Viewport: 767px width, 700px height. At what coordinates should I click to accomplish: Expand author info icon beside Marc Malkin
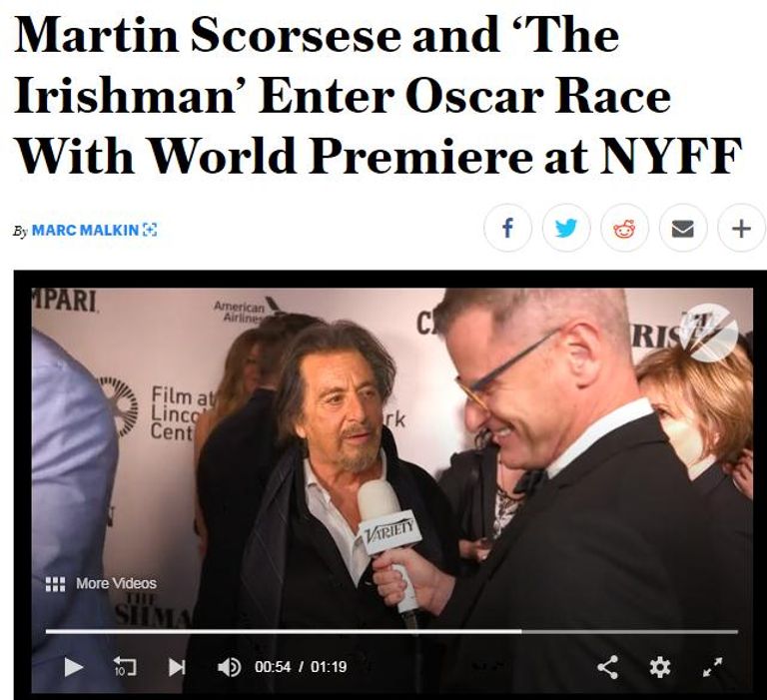tap(150, 230)
